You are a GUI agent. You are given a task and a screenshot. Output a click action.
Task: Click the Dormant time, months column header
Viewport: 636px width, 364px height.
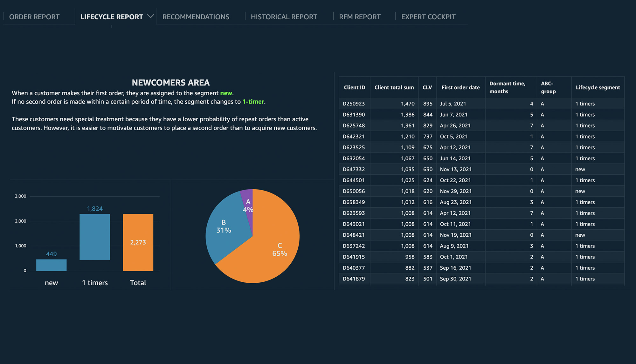pos(507,87)
